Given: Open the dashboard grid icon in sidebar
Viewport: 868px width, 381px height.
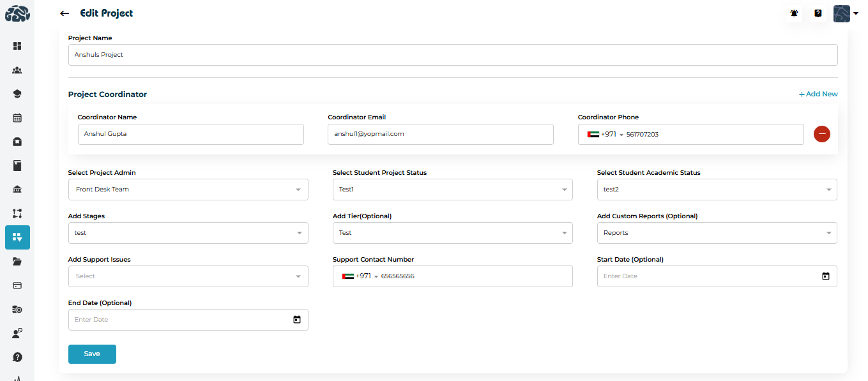Looking at the screenshot, I should [x=17, y=46].
